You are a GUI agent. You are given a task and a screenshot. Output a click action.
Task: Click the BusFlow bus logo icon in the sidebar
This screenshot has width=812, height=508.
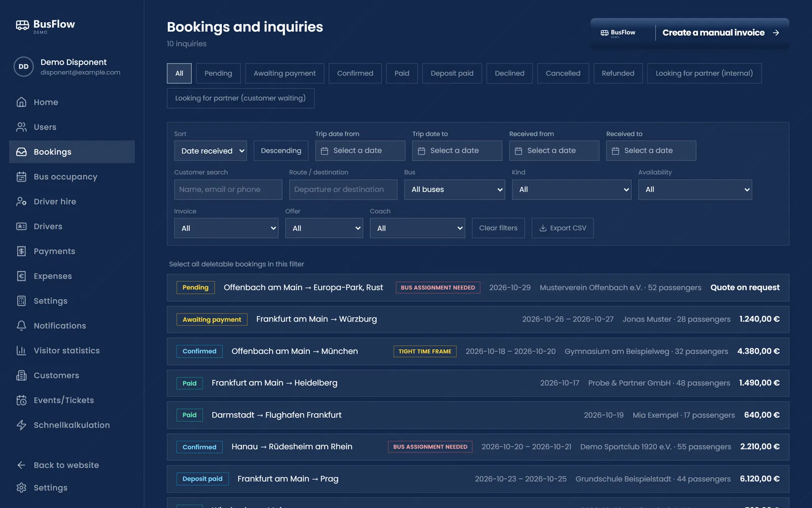coord(22,25)
